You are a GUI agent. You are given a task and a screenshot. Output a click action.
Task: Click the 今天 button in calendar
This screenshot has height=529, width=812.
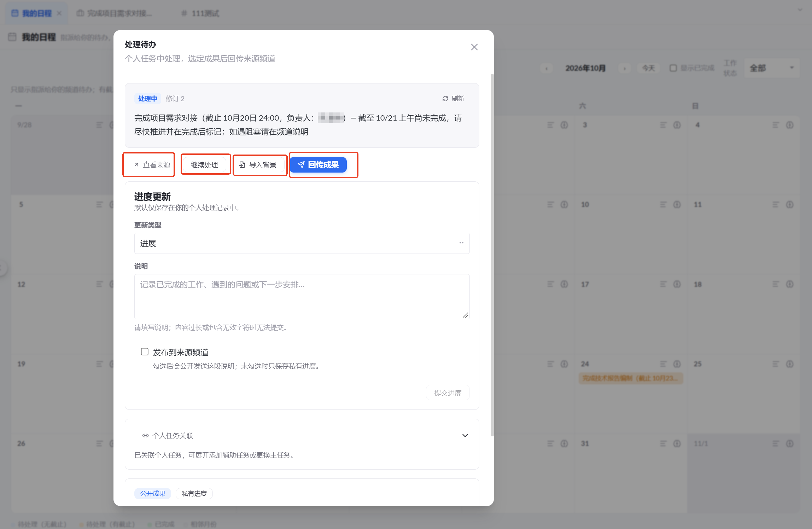pos(648,68)
